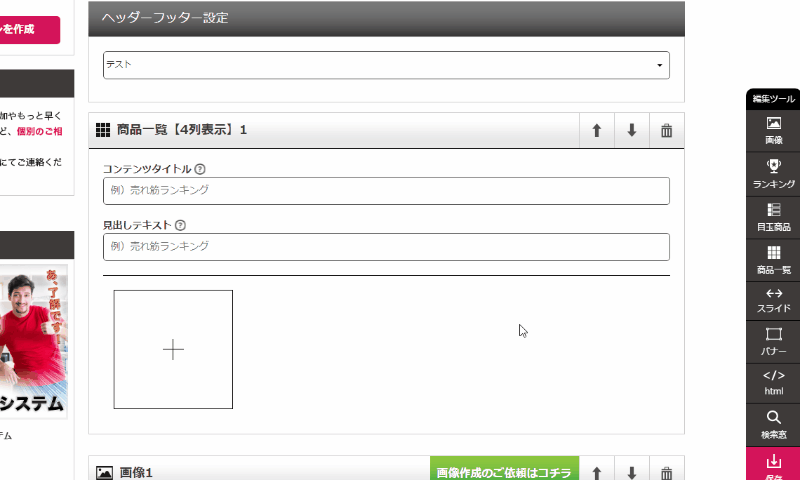Click the コンテンツタイトル input field
The width and height of the screenshot is (800, 480).
pos(386,190)
